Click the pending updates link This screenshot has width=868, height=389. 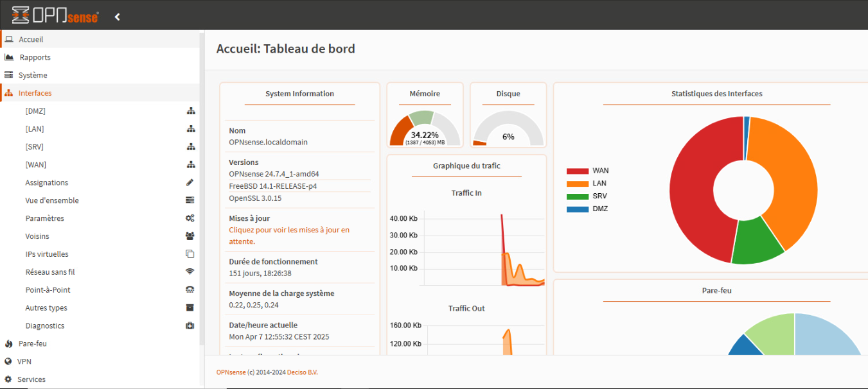click(x=289, y=236)
